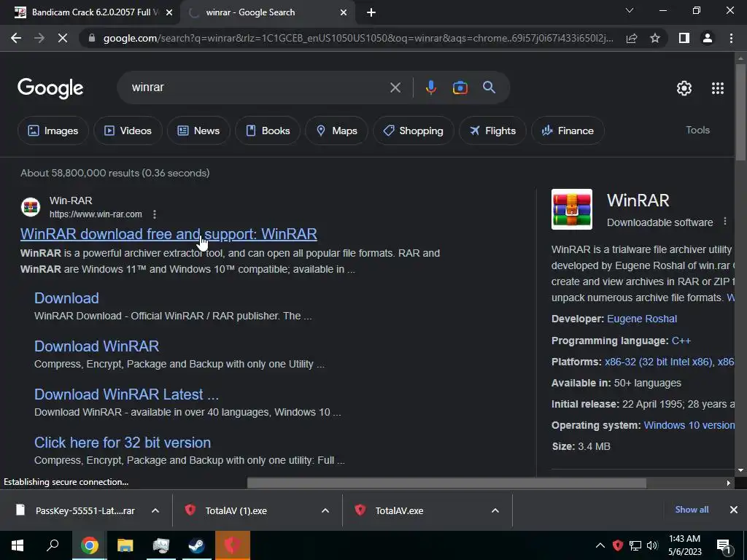Click the vertical page scrollbar thumb
747x560 pixels.
[740, 113]
